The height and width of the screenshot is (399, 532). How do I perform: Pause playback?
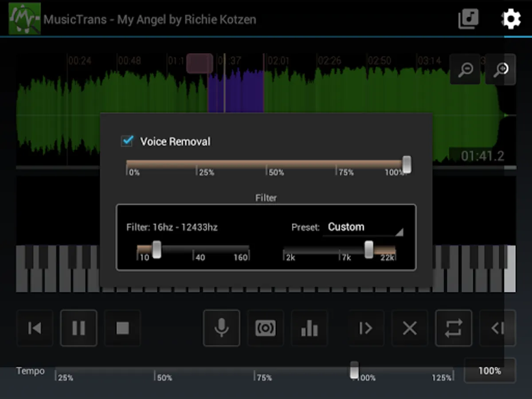[78, 328]
